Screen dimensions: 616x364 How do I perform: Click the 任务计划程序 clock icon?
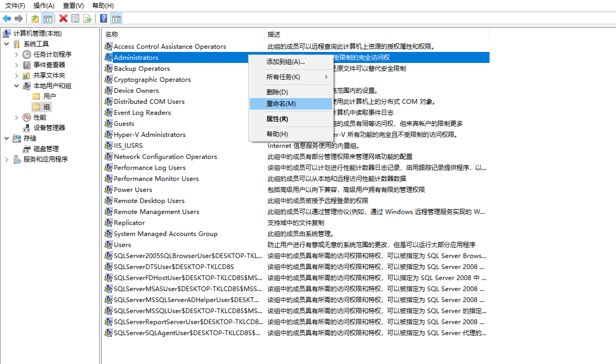point(27,54)
